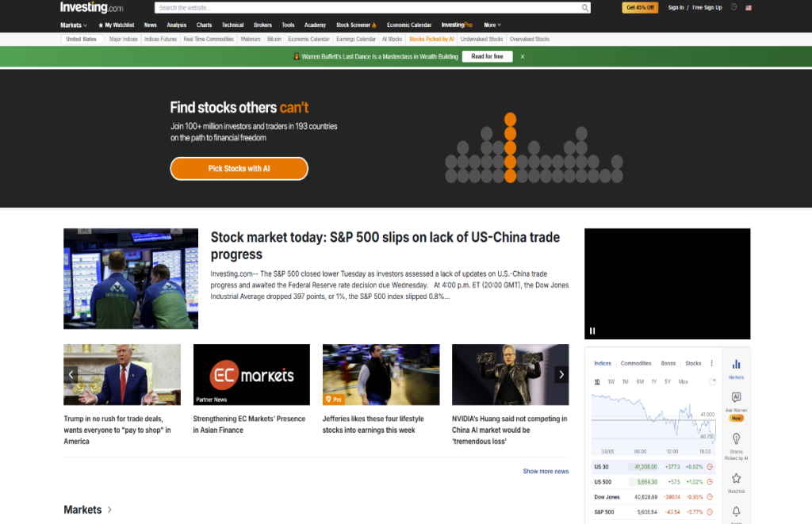Select the 1W chart range
The width and height of the screenshot is (812, 524).
click(x=611, y=381)
